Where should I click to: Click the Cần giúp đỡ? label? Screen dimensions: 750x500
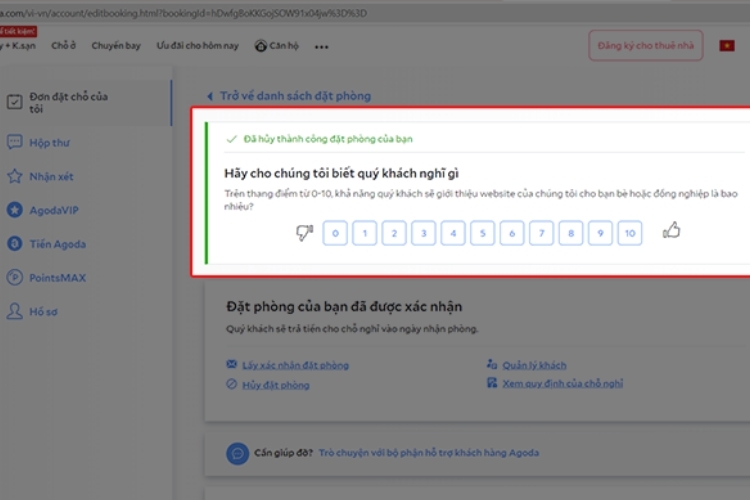point(283,453)
